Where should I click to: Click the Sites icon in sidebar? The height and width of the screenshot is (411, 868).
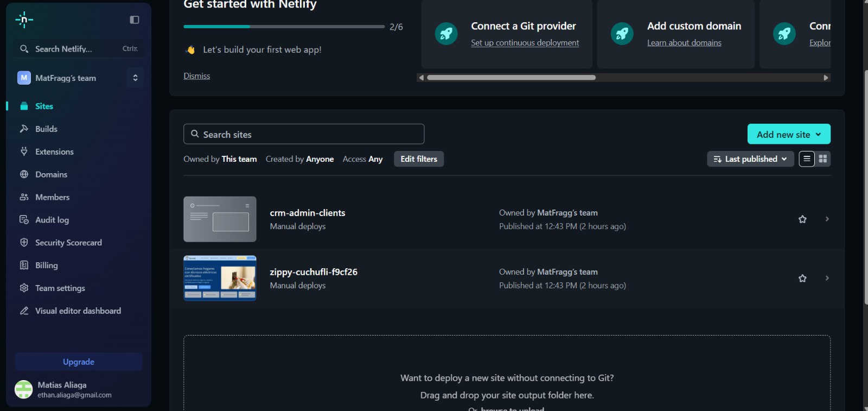24,106
